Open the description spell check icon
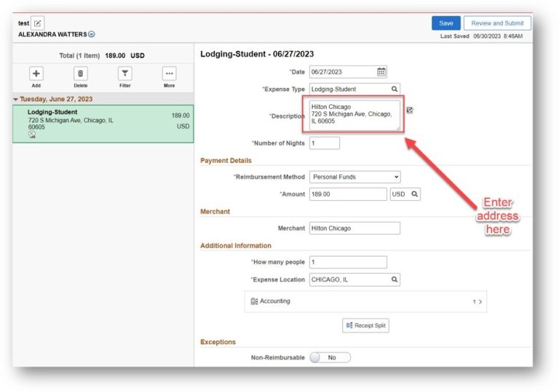This screenshot has width=559, height=392. pos(410,110)
